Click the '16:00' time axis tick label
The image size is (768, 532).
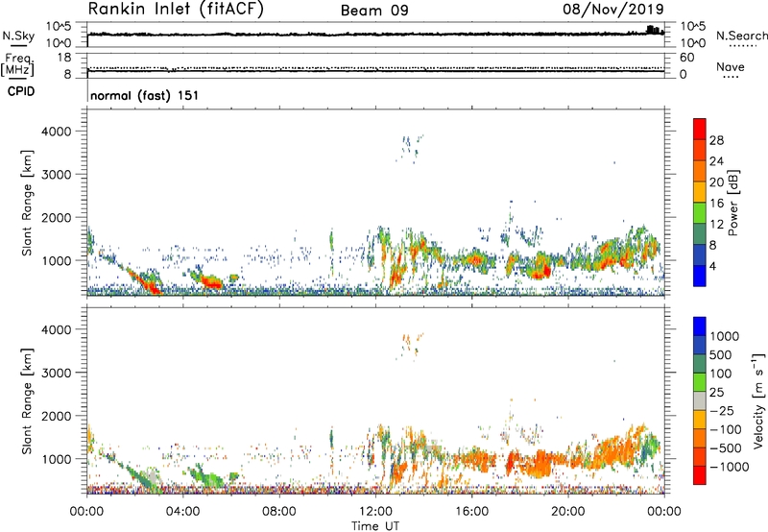471,512
